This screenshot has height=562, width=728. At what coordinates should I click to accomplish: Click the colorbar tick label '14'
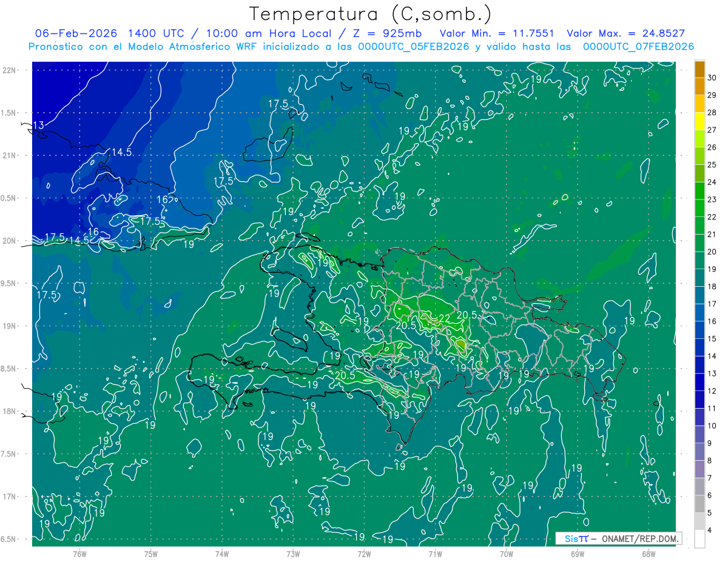click(x=712, y=356)
